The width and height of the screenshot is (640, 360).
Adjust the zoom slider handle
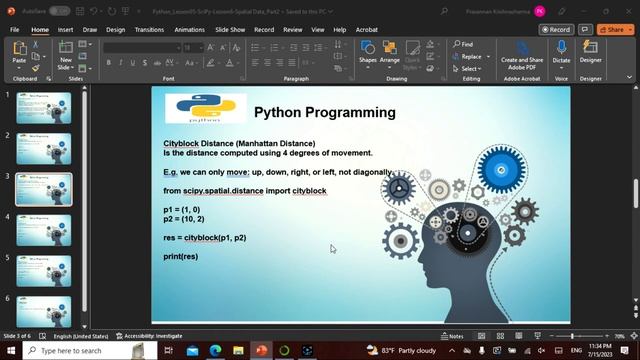click(572, 336)
